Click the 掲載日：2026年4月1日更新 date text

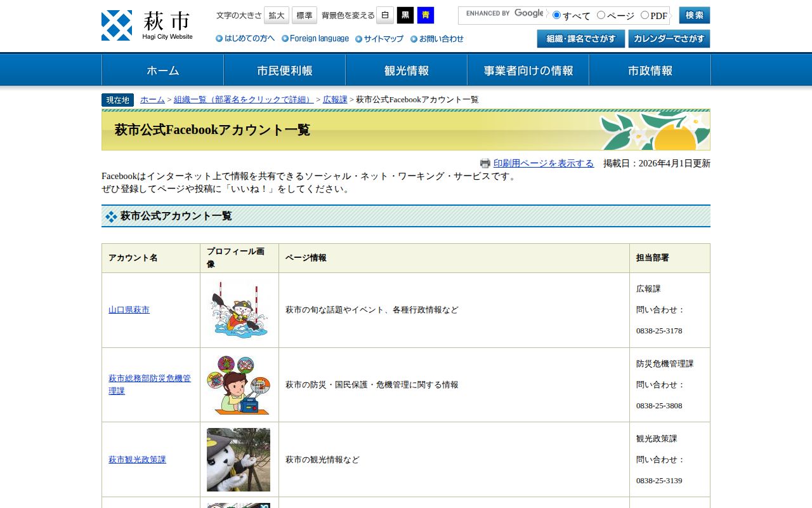(657, 163)
